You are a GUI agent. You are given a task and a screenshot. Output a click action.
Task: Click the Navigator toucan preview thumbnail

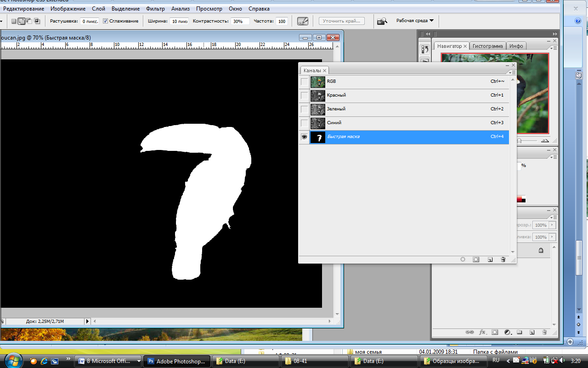[495, 93]
